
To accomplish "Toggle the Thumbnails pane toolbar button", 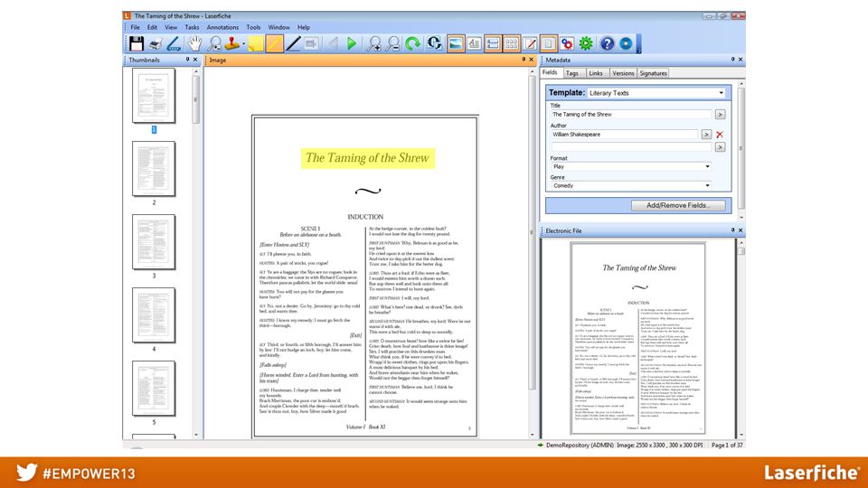I will pyautogui.click(x=511, y=43).
